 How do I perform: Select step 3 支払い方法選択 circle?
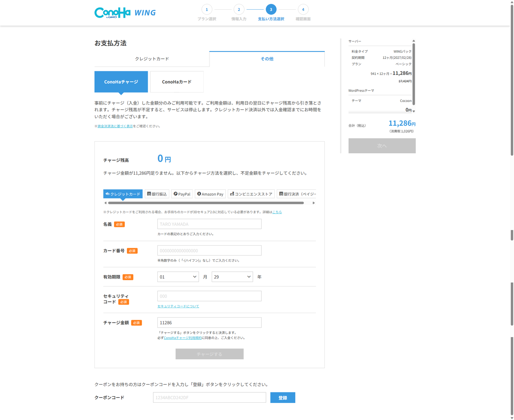point(271,9)
